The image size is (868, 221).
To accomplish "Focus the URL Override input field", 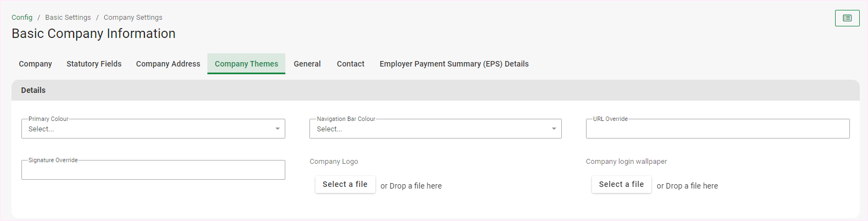I will pos(718,129).
